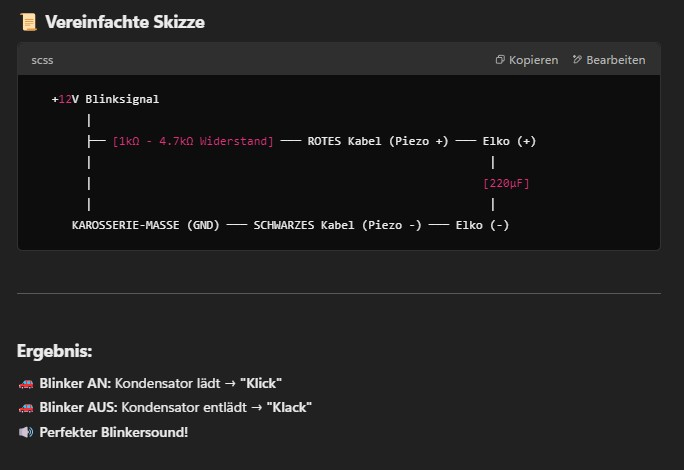
Task: Click SCHWARZES Kabel (Piezo -) in code
Action: click(x=337, y=225)
